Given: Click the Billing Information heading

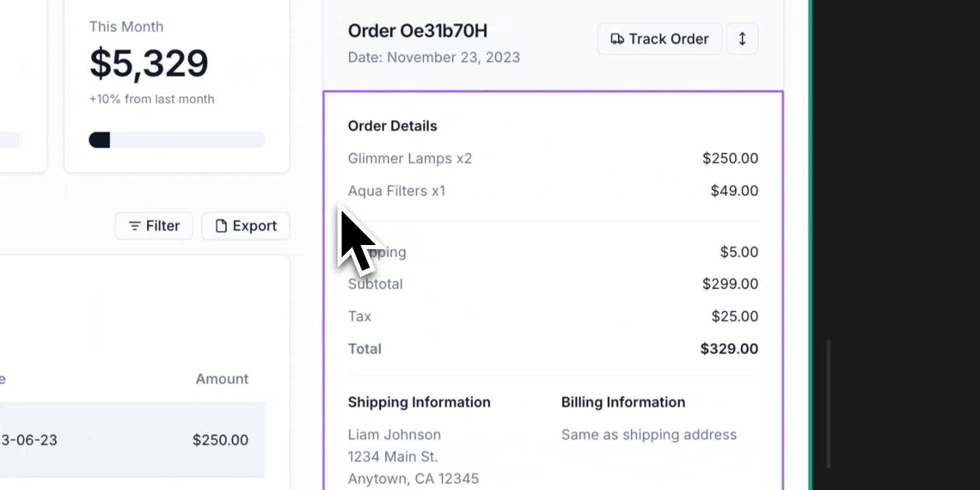Looking at the screenshot, I should [623, 402].
